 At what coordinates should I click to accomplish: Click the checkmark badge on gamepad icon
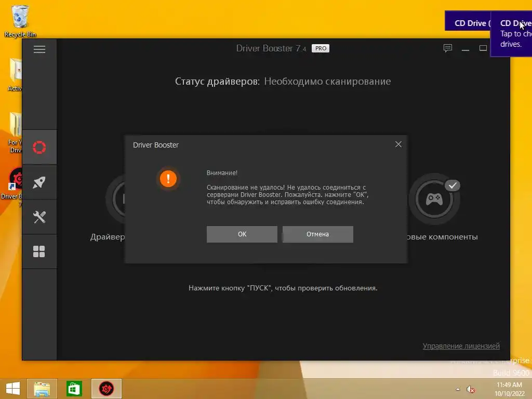453,185
